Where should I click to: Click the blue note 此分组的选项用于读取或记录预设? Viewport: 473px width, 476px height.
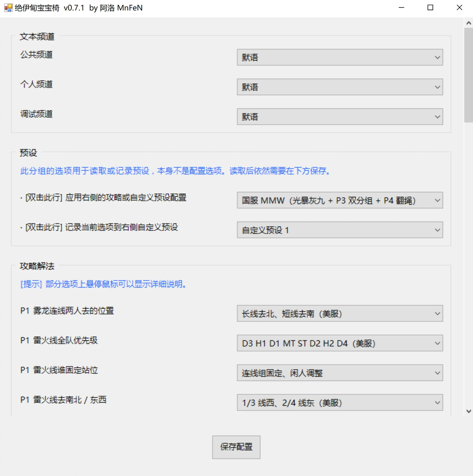175,171
